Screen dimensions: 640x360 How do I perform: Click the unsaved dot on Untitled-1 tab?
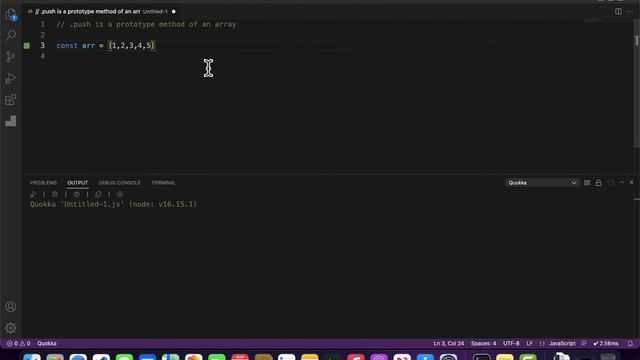point(173,11)
